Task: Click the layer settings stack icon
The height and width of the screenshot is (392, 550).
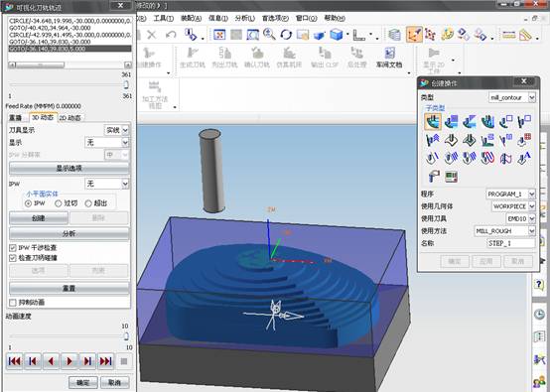Action: [395, 35]
